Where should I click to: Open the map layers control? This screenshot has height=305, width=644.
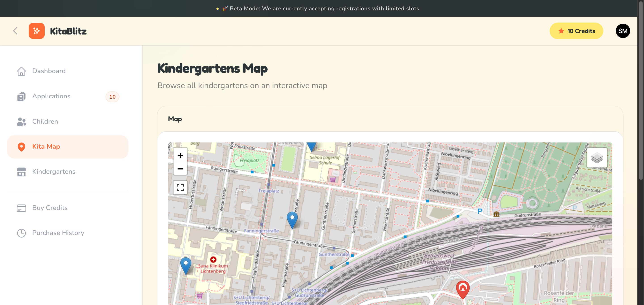point(597,158)
